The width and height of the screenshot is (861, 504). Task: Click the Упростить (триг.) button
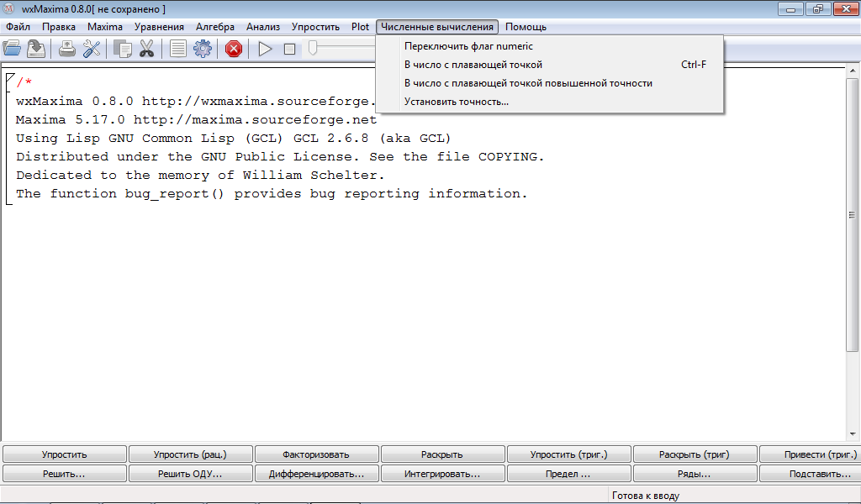569,454
